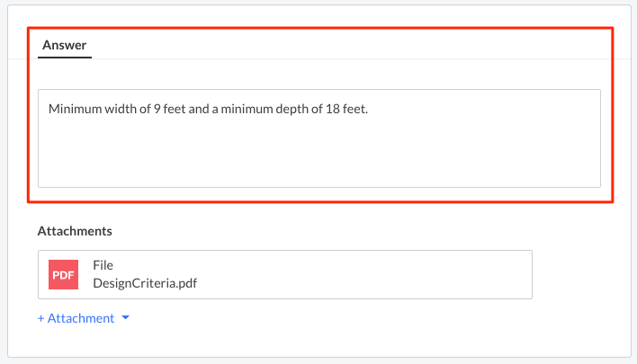Viewport: 637px width, 364px height.
Task: Click the red PDF file icon
Action: point(63,274)
